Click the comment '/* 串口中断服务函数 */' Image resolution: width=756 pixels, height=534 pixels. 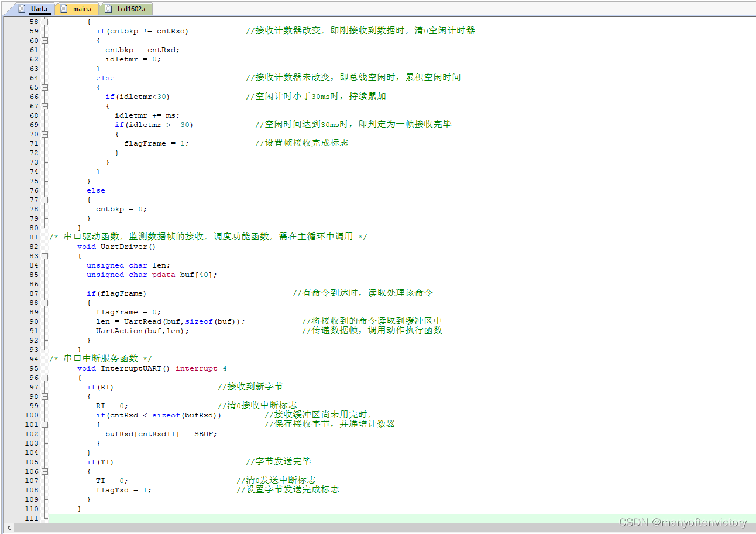click(x=101, y=359)
